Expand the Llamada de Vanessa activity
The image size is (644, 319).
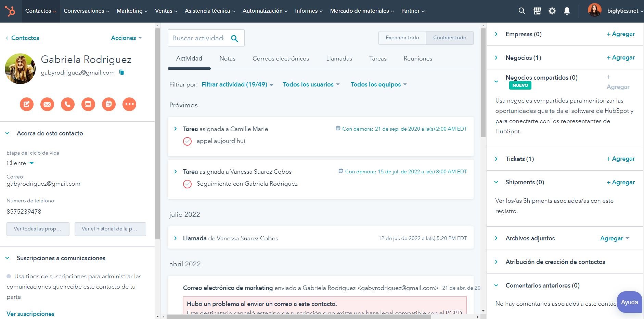(x=176, y=238)
